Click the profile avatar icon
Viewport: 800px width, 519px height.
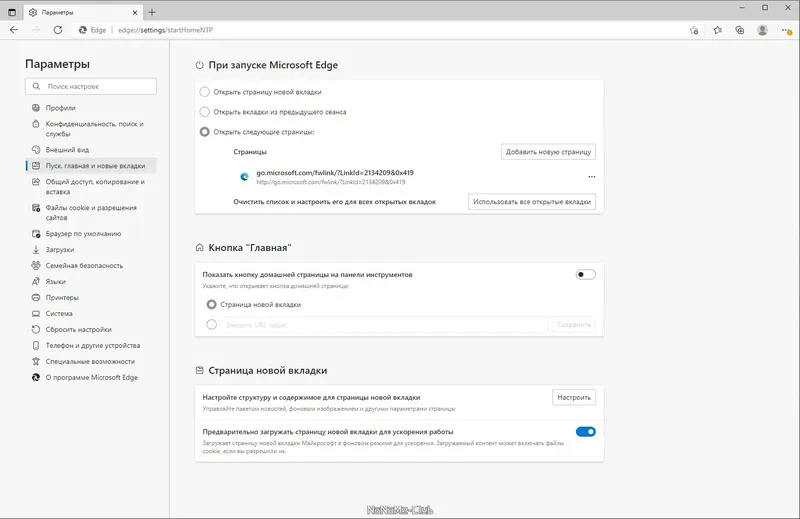point(763,30)
